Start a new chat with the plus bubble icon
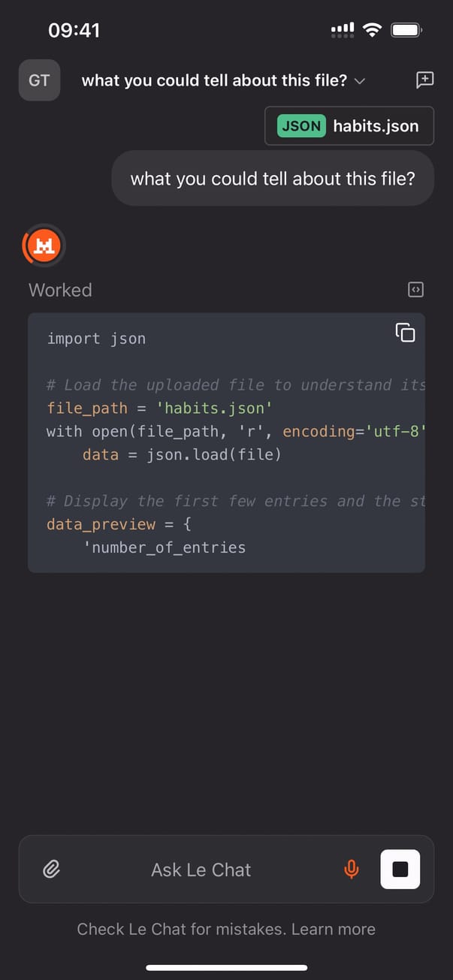The width and height of the screenshot is (453, 980). pos(424,80)
